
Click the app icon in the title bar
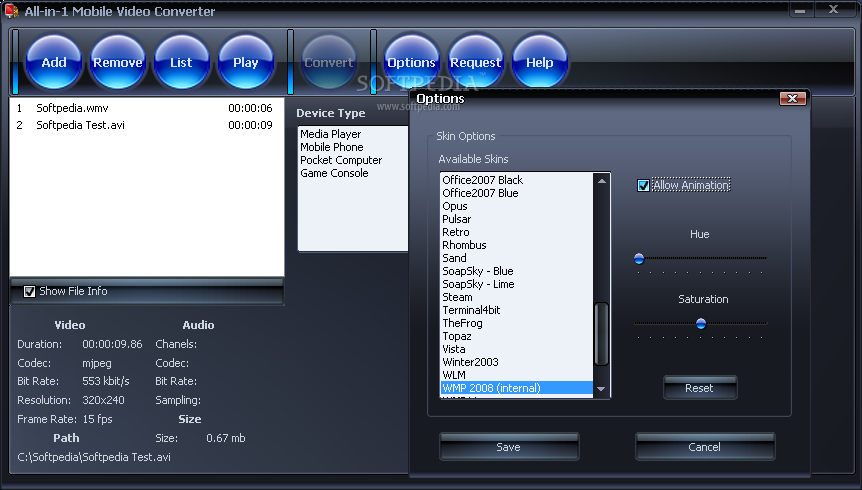[11, 10]
